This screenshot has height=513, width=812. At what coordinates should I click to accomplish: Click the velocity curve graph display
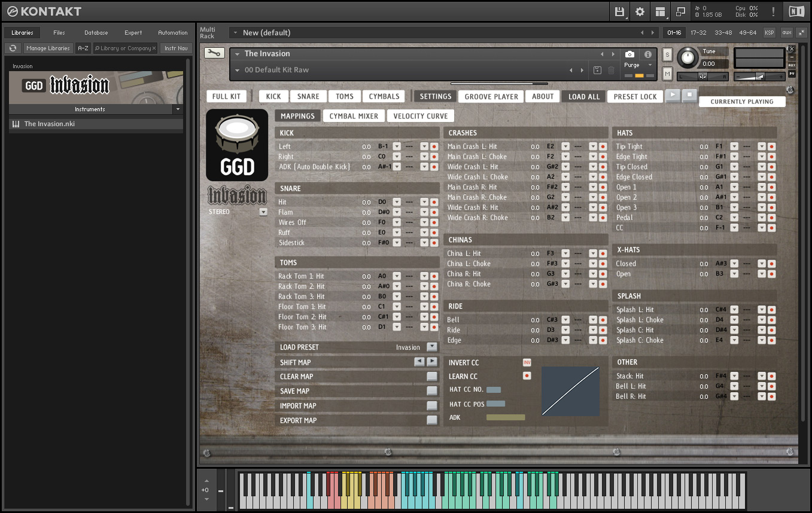coord(570,391)
